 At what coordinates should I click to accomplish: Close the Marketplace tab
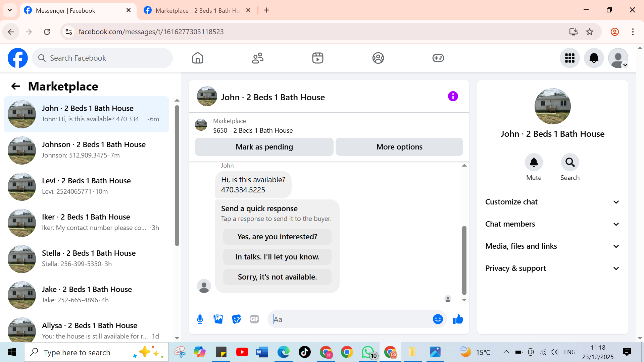248,10
